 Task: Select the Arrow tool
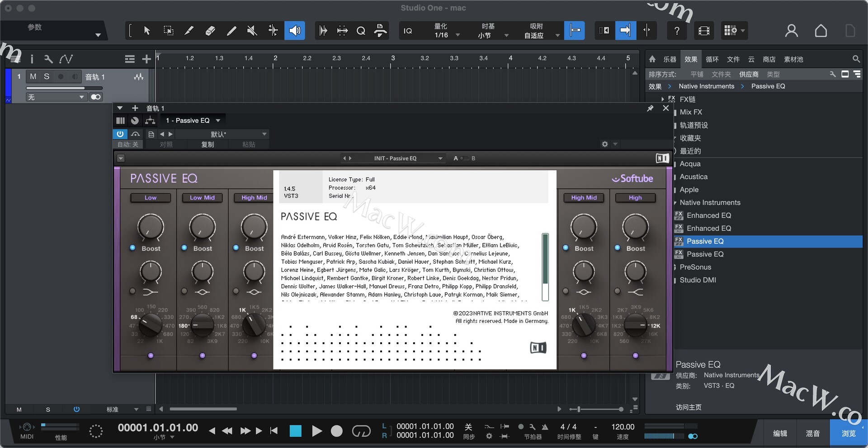click(147, 31)
